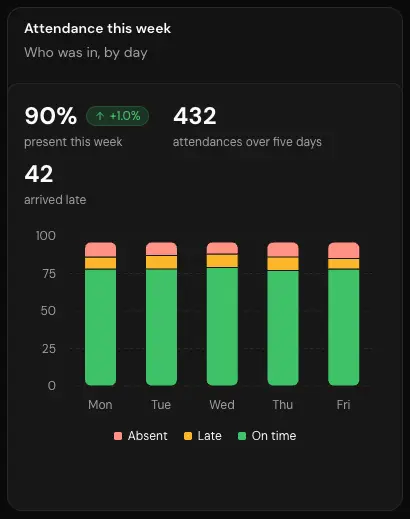Screen dimensions: 410x519
Task: Click the 90% present this week stat
Action: [x=51, y=116]
